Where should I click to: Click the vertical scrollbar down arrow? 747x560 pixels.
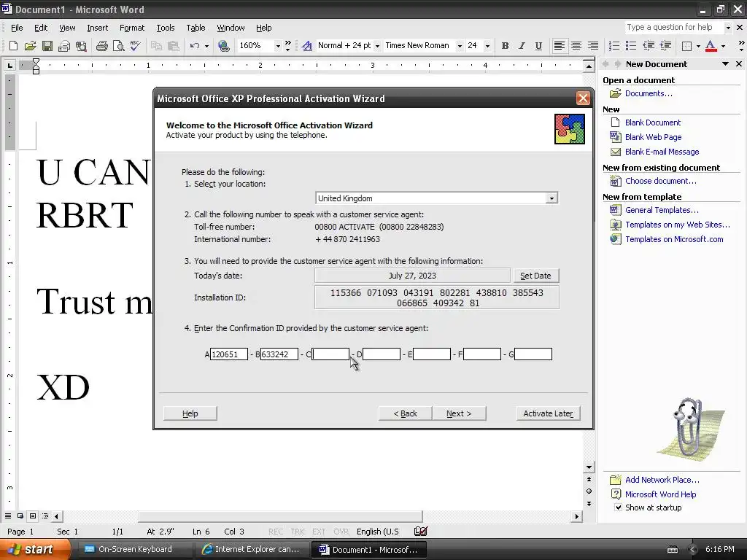click(589, 467)
